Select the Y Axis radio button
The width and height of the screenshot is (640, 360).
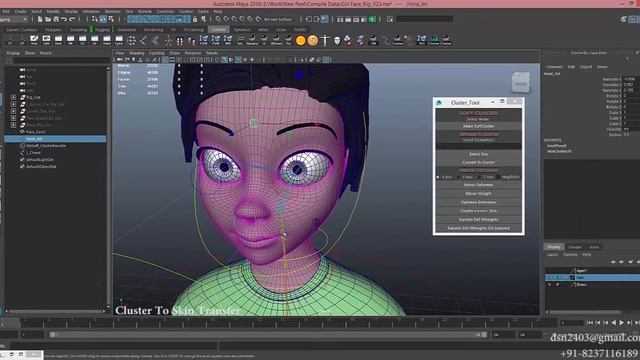458,177
